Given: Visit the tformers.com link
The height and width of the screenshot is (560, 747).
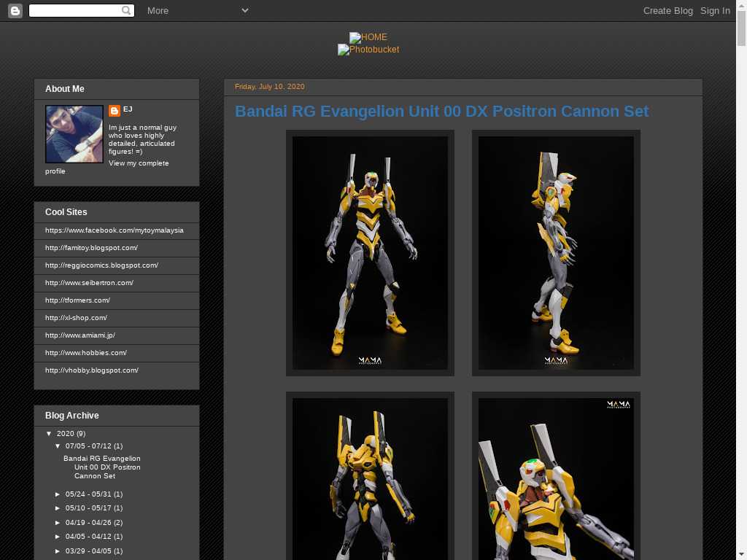Looking at the screenshot, I should pyautogui.click(x=77, y=300).
